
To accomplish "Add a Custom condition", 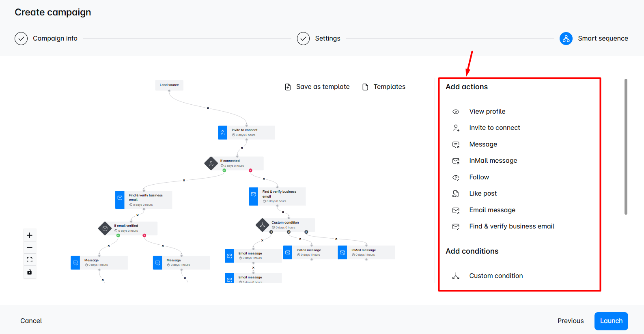I will tap(496, 276).
